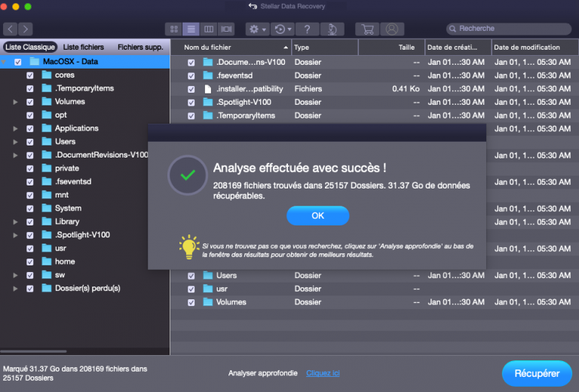Switch to the column view icon
Viewport: 579px width, 392px height.
click(x=209, y=29)
